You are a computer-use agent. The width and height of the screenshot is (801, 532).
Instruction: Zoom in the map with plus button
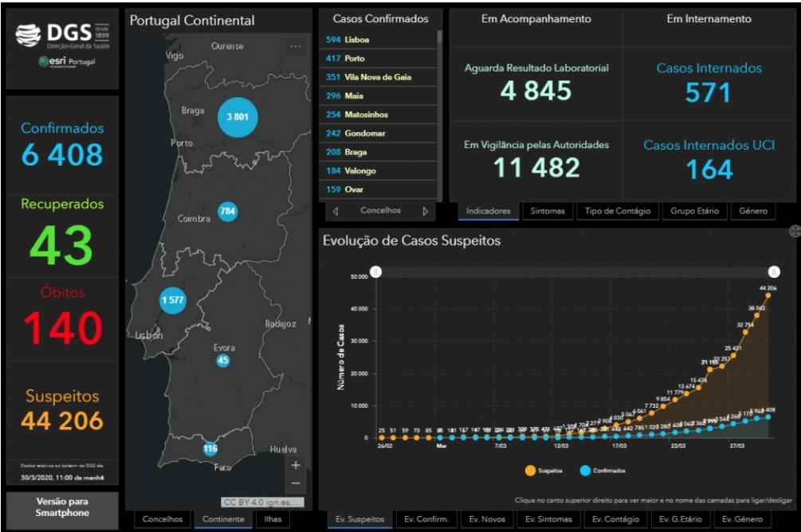click(x=296, y=465)
